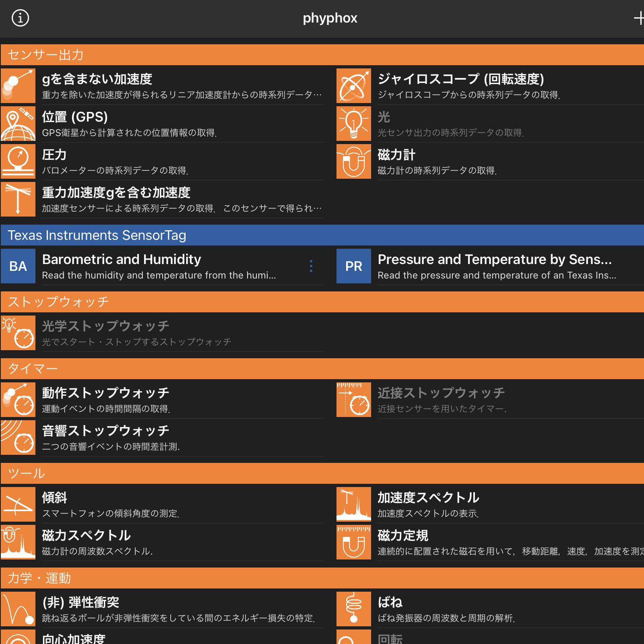The height and width of the screenshot is (644, 644).
Task: Open ジャイロスコープ (回転速度) experiment title
Action: tap(461, 79)
